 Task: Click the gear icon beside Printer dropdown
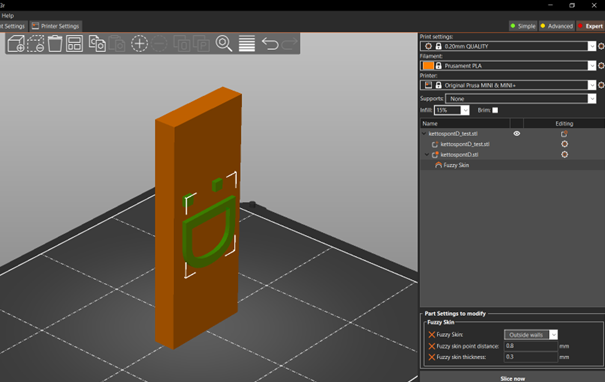pyautogui.click(x=601, y=85)
